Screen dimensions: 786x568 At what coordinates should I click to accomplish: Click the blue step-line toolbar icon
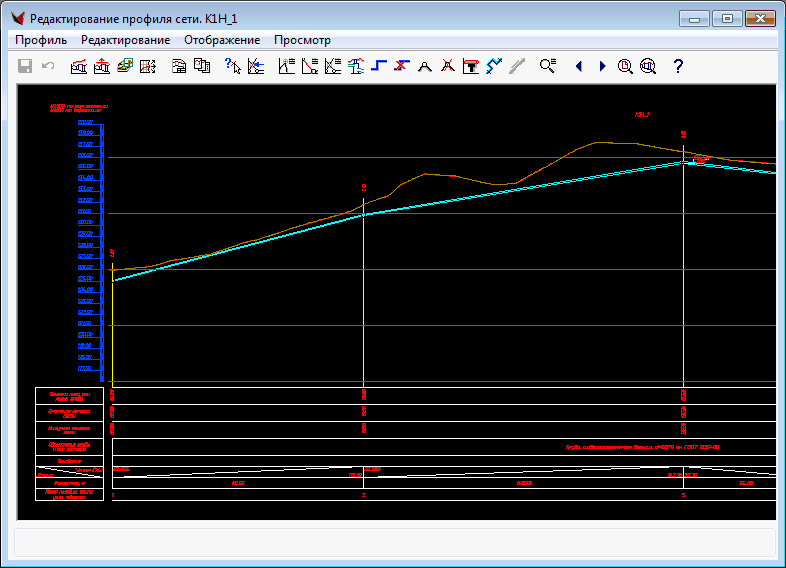pyautogui.click(x=379, y=66)
